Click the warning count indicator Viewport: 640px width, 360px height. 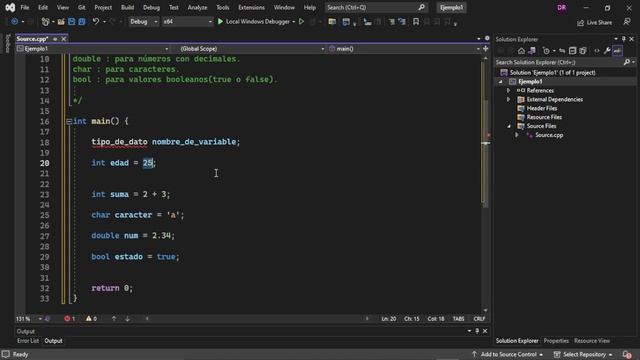(x=91, y=319)
